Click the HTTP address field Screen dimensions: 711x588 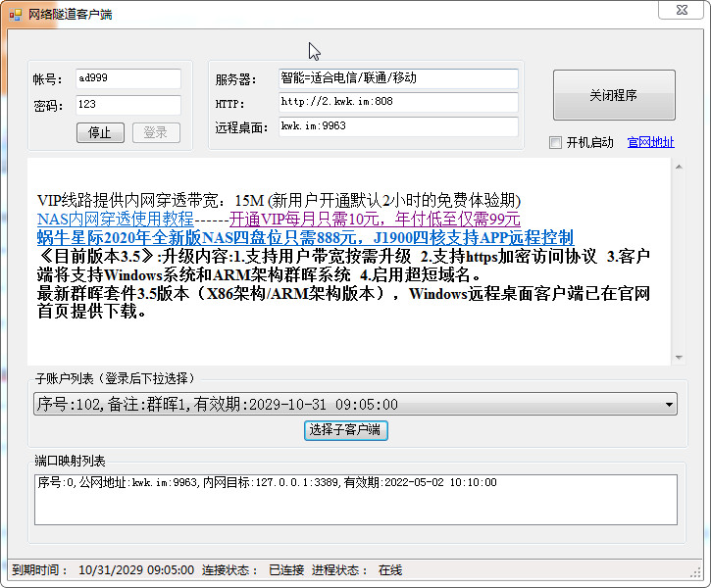(397, 103)
